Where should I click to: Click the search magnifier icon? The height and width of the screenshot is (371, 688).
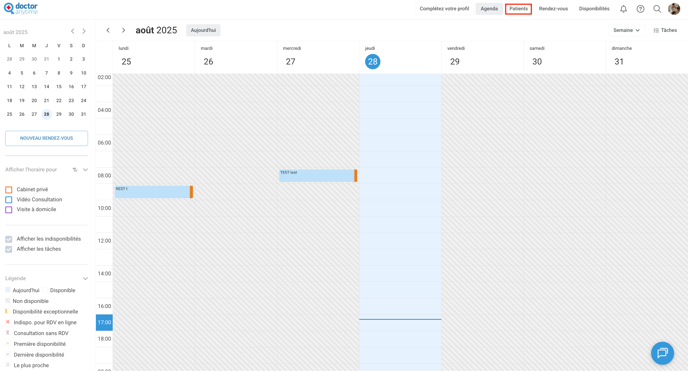[x=657, y=9]
